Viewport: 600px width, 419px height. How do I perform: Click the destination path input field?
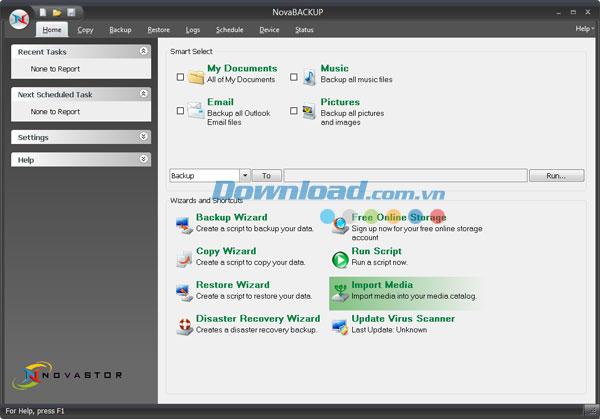pos(404,176)
